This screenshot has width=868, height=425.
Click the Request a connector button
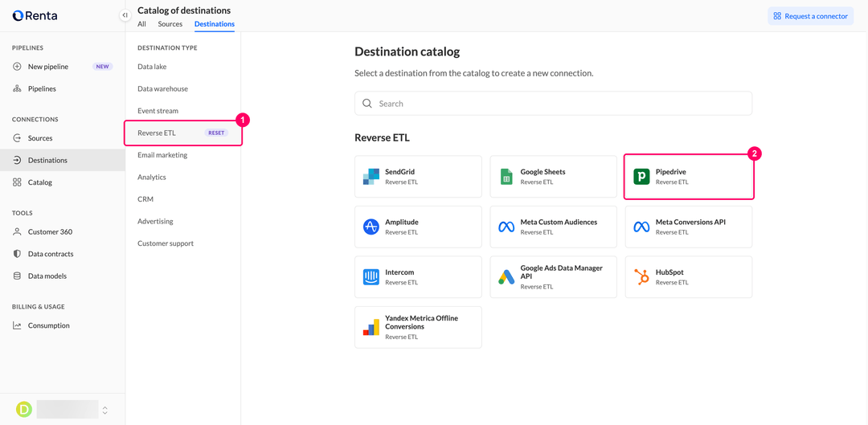pos(810,16)
